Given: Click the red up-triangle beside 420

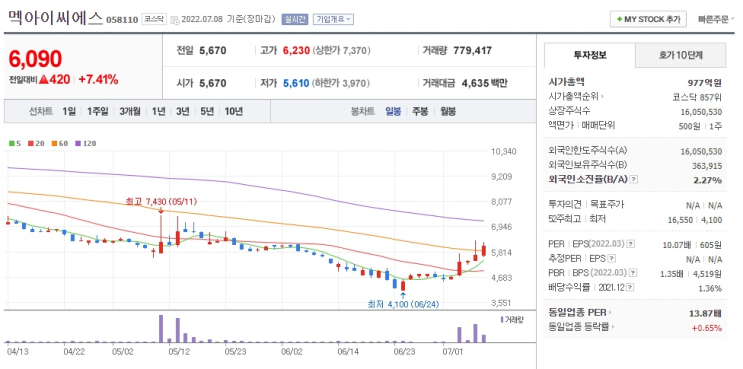Looking at the screenshot, I should pyautogui.click(x=44, y=80).
